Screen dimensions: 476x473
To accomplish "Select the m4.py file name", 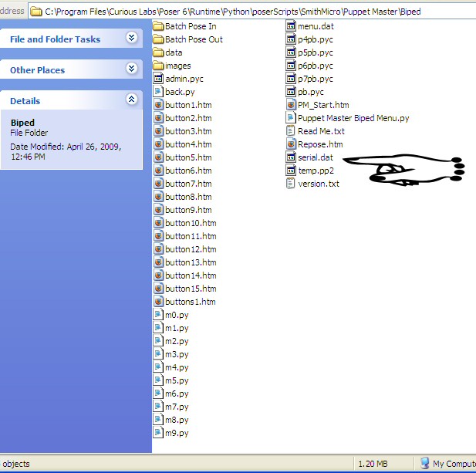I will (x=177, y=367).
